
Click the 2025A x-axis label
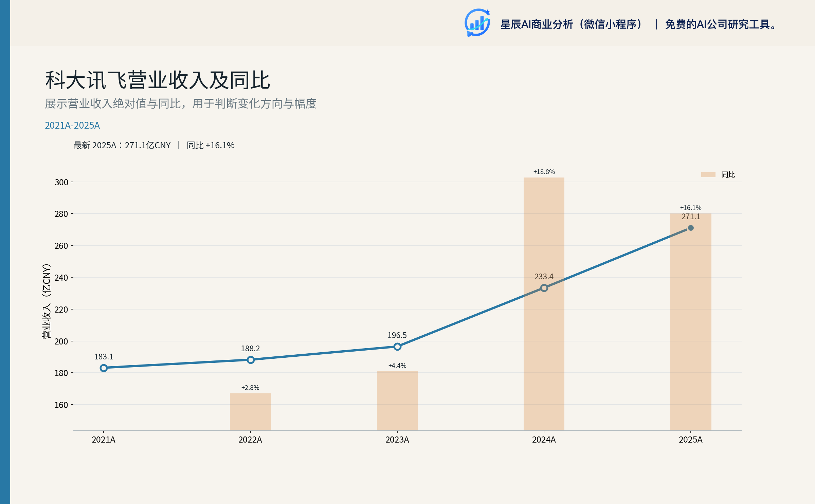tap(691, 440)
